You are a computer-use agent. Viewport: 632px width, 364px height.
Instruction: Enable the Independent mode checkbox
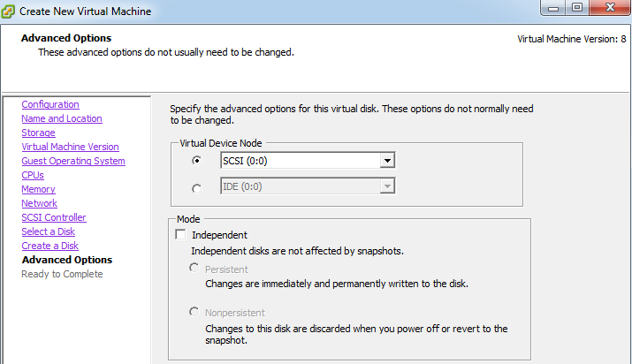(x=180, y=234)
